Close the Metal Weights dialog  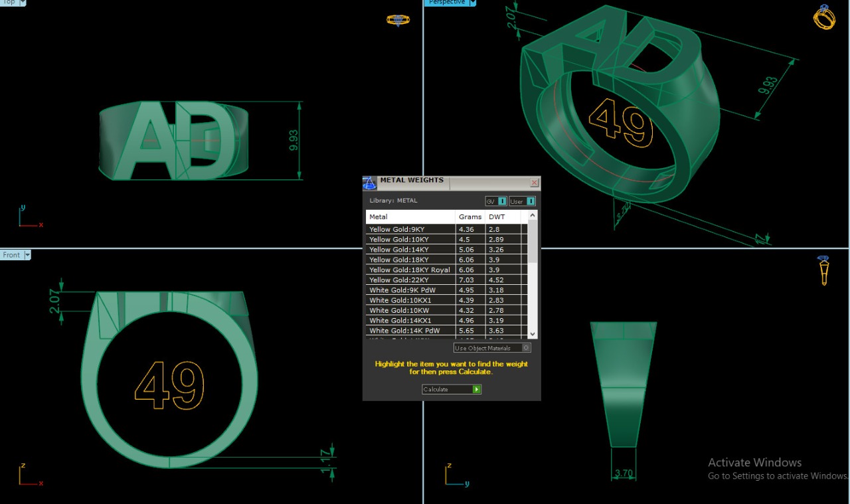[x=534, y=183]
